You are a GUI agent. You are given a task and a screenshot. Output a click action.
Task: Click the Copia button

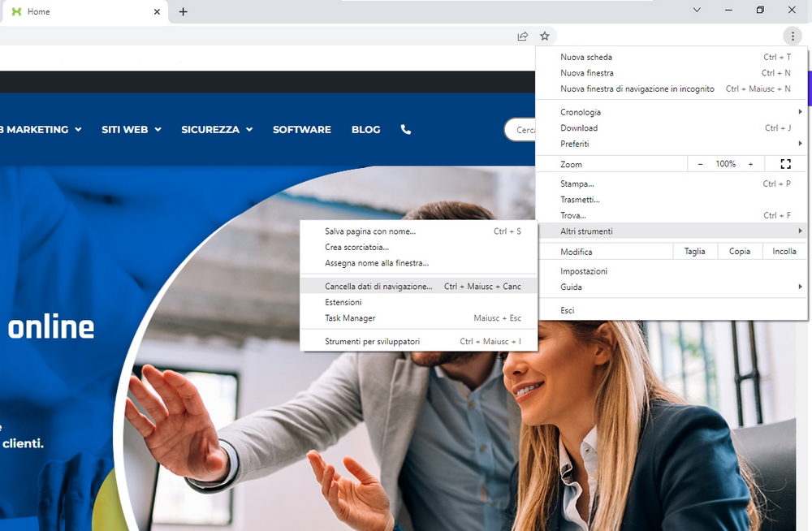740,251
